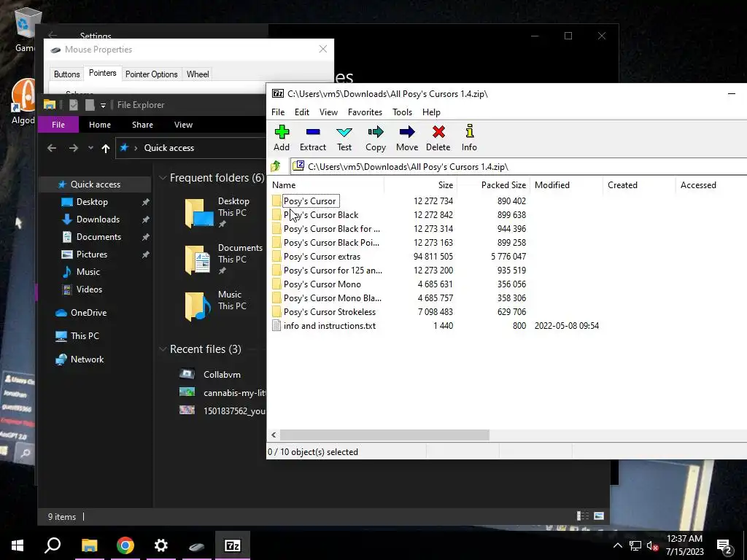Image resolution: width=747 pixels, height=560 pixels.
Task: Open the File tab in File Explorer
Action: coord(58,125)
